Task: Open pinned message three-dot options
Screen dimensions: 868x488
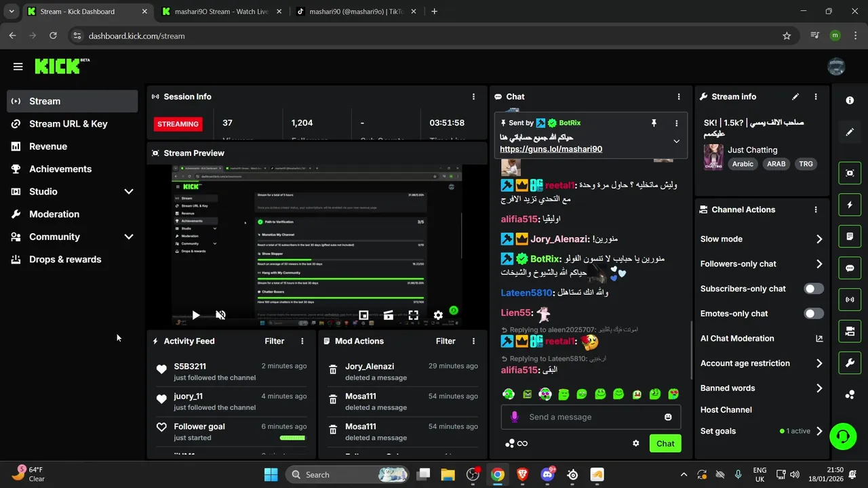Action: click(x=676, y=123)
